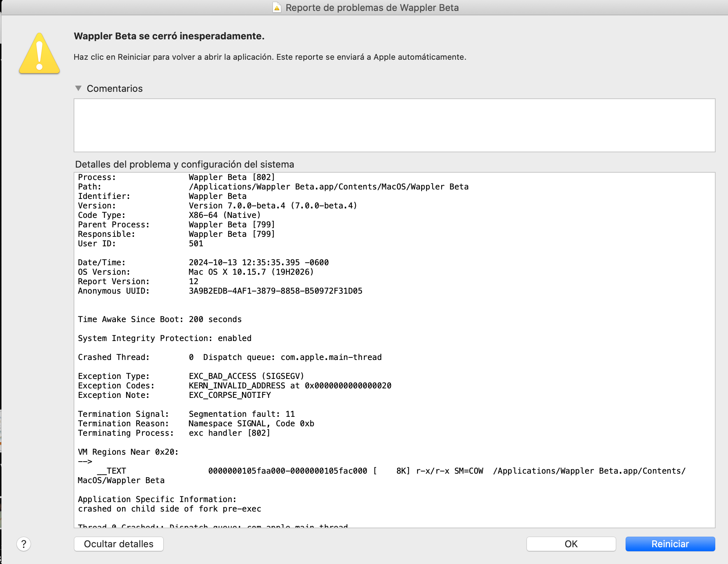
Task: Click Ocultar detalles to hide the report
Action: pyautogui.click(x=118, y=544)
